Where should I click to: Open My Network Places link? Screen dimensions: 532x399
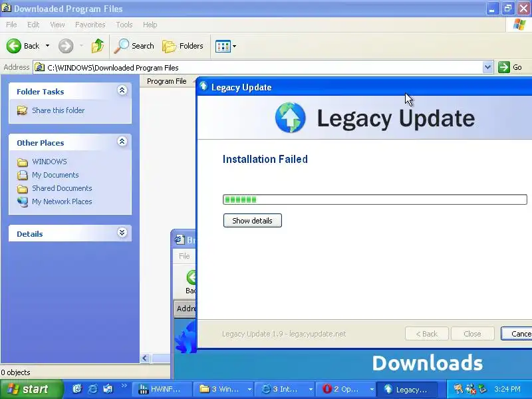click(x=62, y=201)
